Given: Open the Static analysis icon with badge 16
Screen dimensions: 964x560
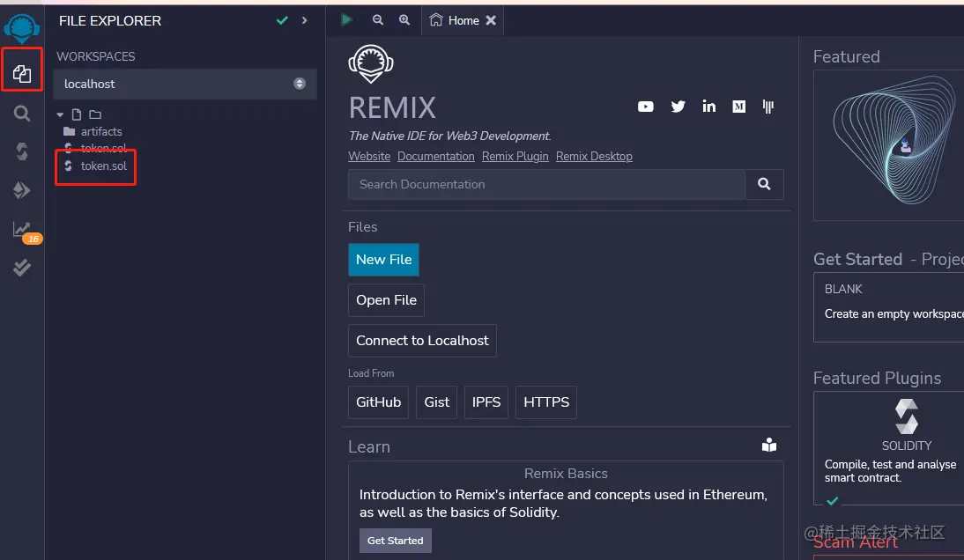Looking at the screenshot, I should click(x=26, y=232).
